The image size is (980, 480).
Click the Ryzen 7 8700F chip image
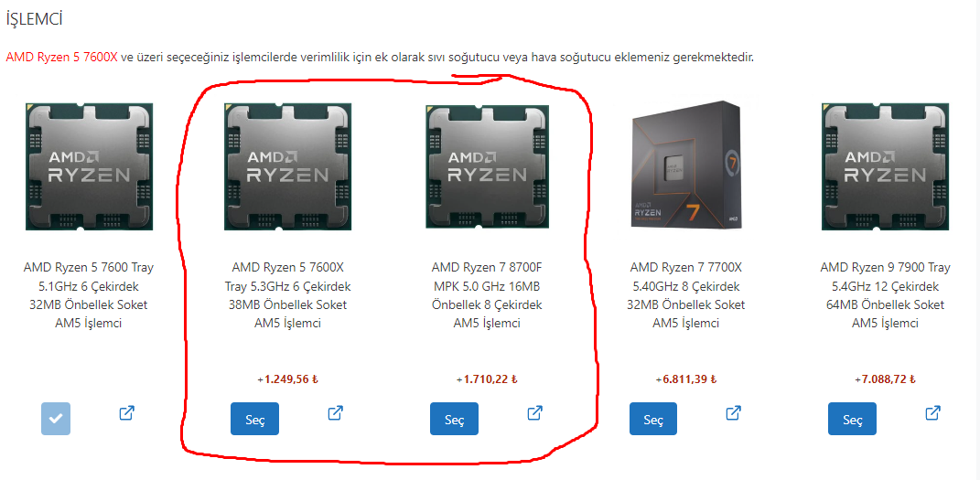[488, 167]
